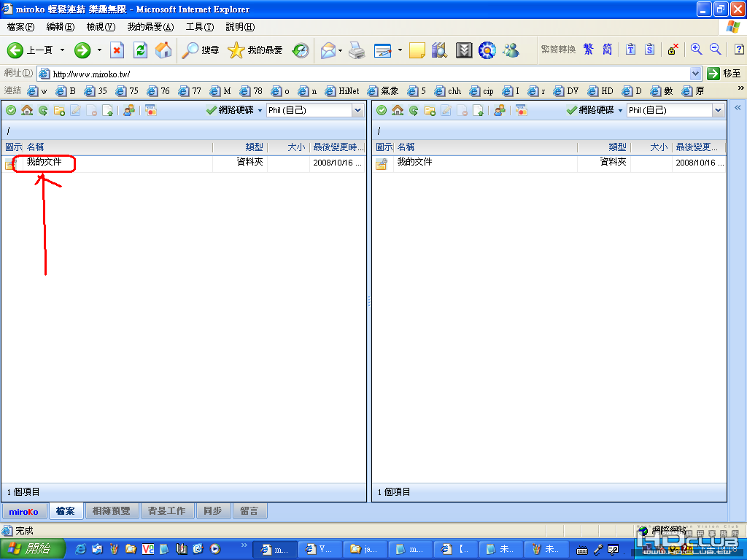Expand 網路硬碟 dropdown in left panel

point(260,111)
